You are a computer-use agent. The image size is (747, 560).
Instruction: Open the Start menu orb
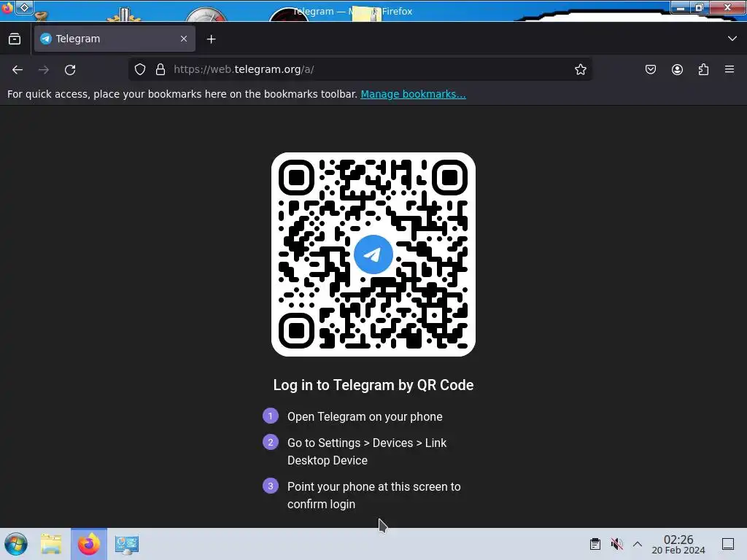[16, 544]
